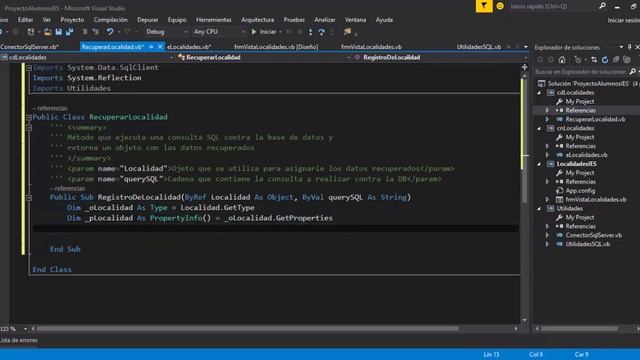The width and height of the screenshot is (640, 360).
Task: Click the Quick Launch search magnifier
Action: 602,6
